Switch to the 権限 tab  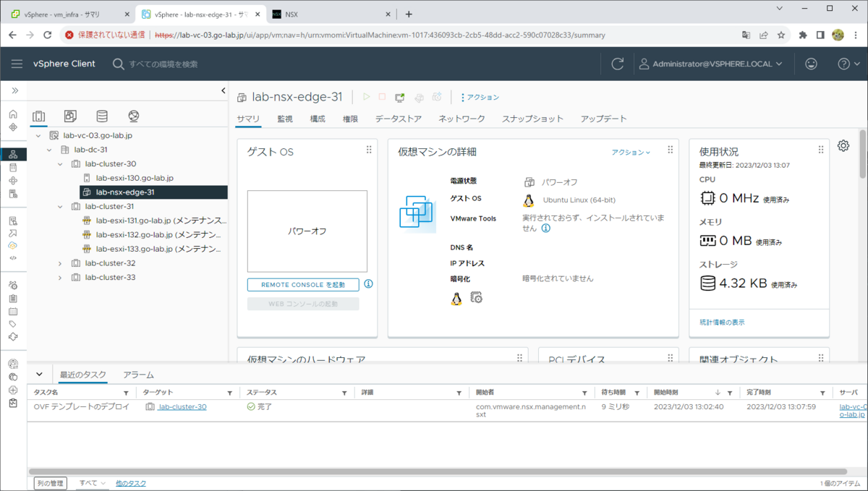350,119
